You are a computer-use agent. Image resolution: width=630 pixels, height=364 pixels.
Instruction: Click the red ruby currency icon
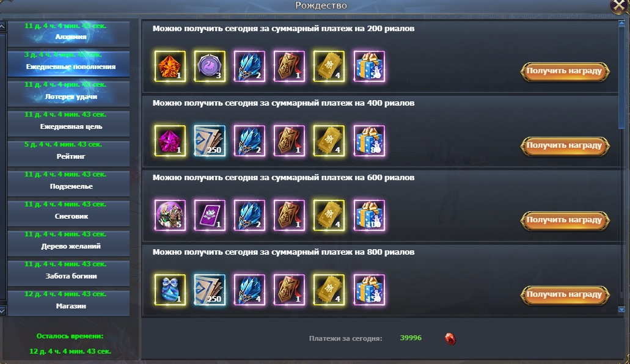[450, 339]
